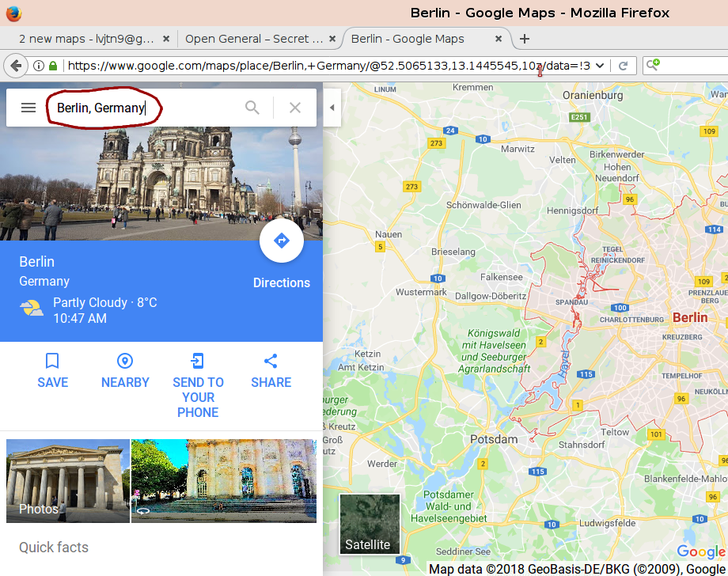Click the green padlock security icon
Viewport: 728px width, 576px height.
(53, 66)
